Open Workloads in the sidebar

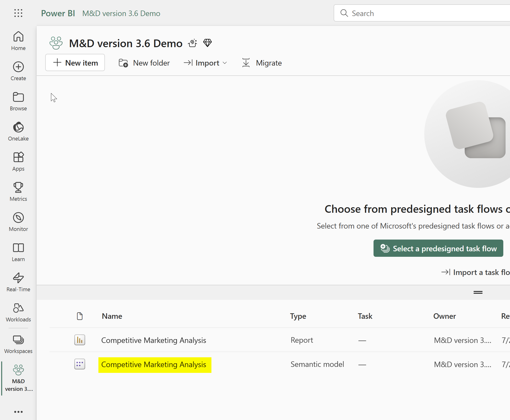(18, 312)
